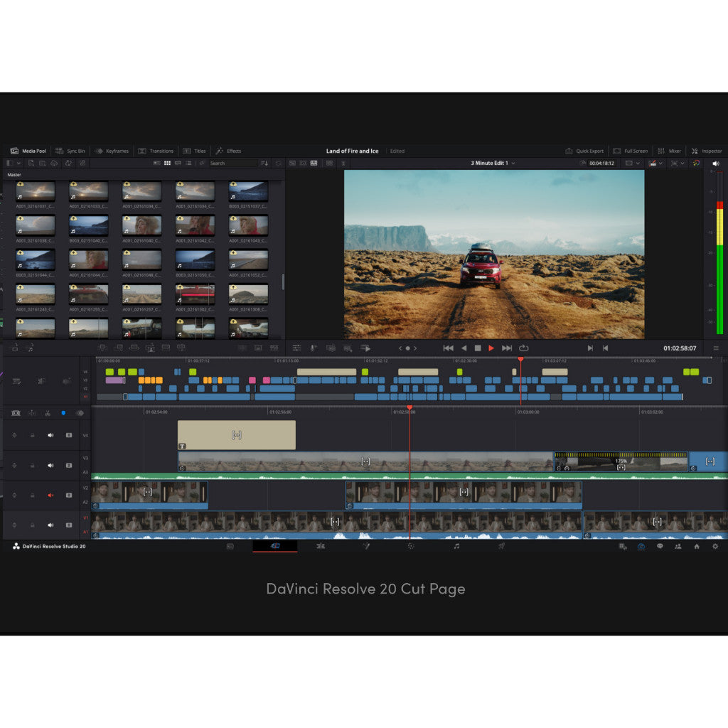Click the smart insert edit icon
Screen dimensions: 728x728
[x=102, y=348]
